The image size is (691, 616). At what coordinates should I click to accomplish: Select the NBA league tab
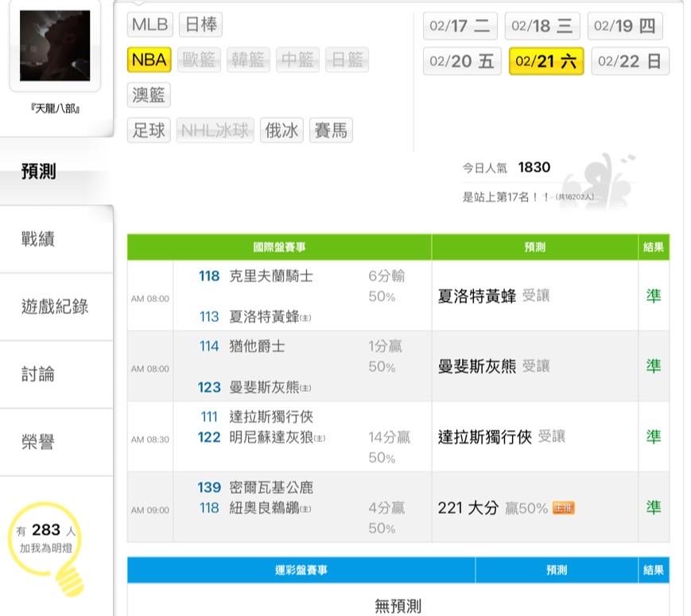[149, 60]
